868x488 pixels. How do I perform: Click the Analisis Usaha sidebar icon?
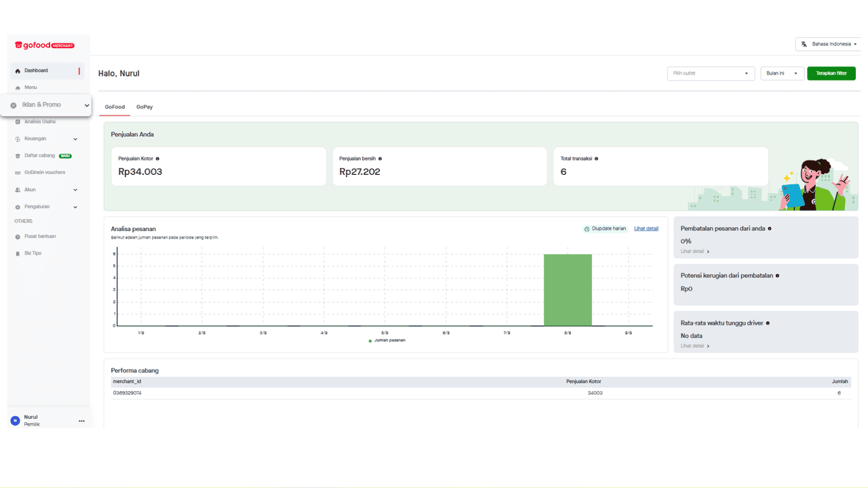[18, 122]
